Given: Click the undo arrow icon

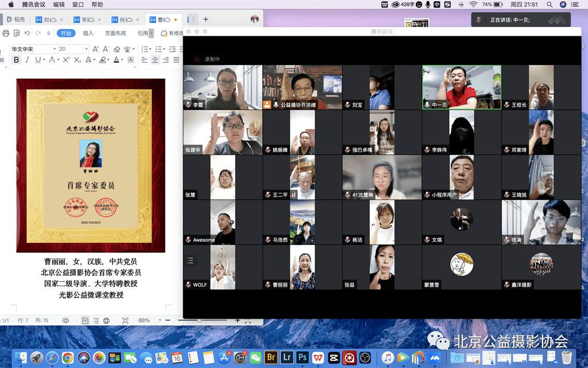Looking at the screenshot, I should coord(27,33).
